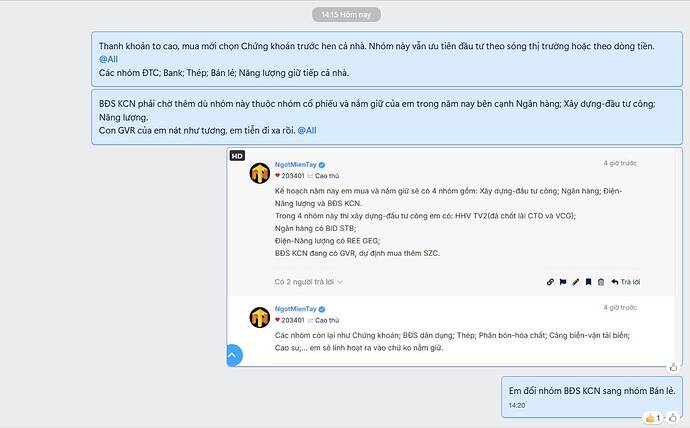This screenshot has width=690, height=428.
Task: Copy the post link via chain icon
Action: click(551, 282)
